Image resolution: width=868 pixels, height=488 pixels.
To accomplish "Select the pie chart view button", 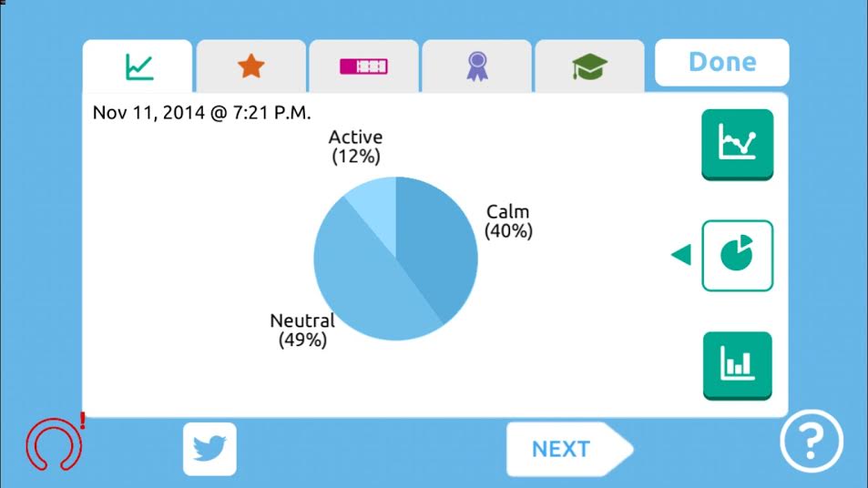I will click(737, 256).
